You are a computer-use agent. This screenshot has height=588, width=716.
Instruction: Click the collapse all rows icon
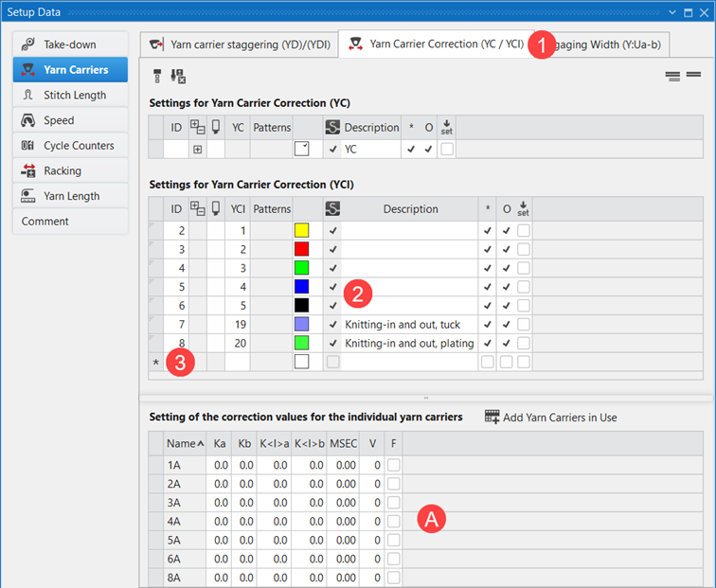tap(692, 76)
